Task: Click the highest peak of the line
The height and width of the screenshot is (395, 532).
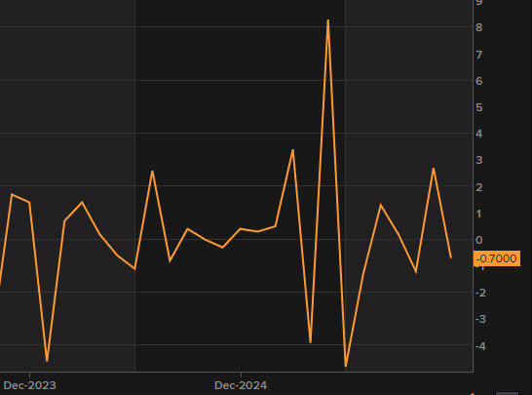Action: [328, 20]
